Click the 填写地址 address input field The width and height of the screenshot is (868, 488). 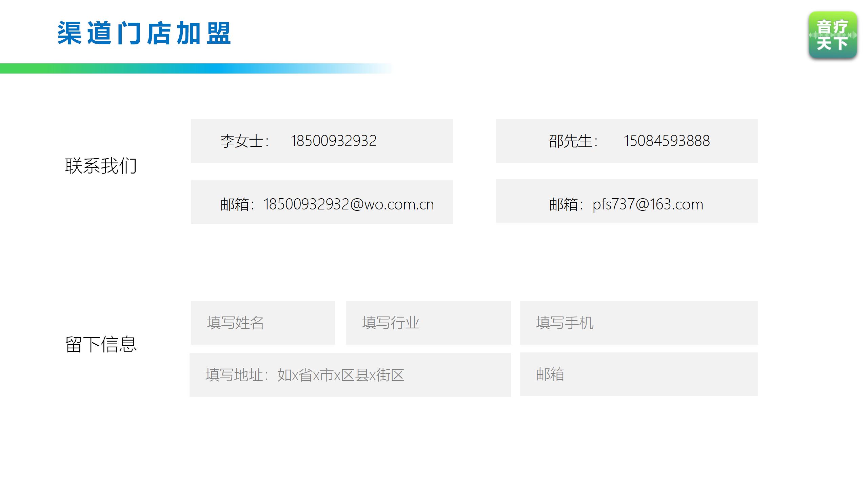click(350, 375)
